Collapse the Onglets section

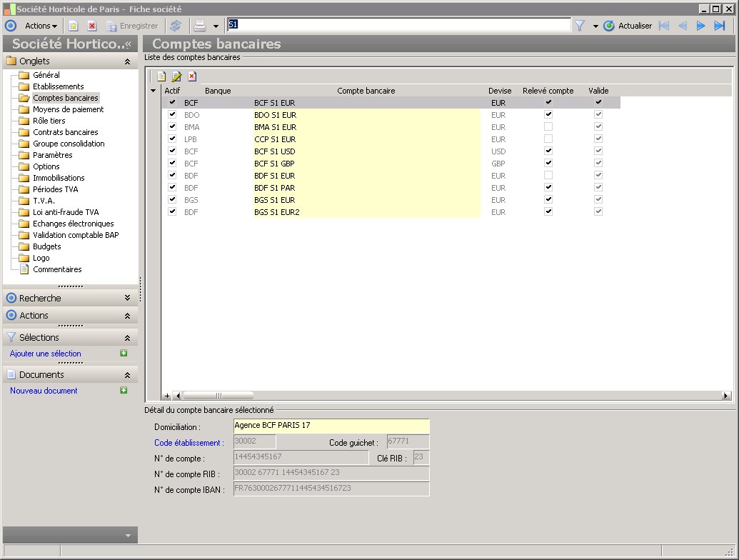coord(127,61)
